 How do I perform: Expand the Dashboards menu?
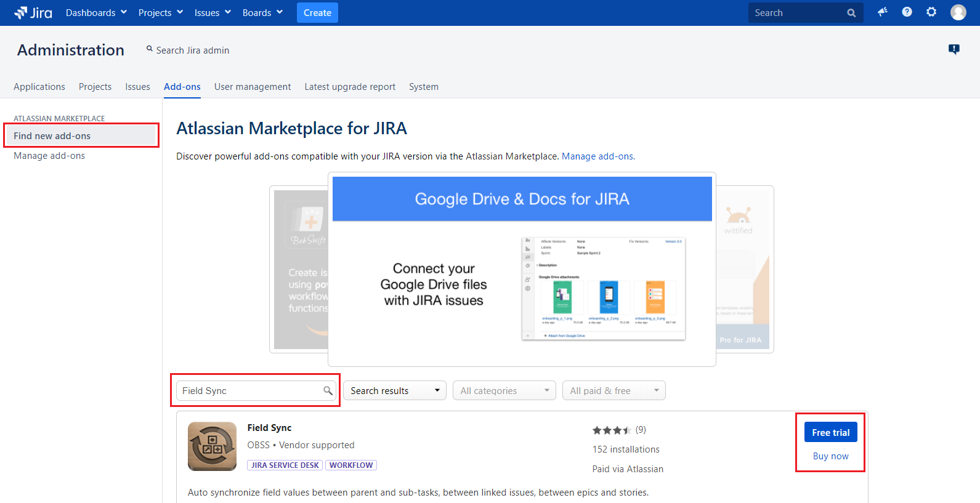[96, 13]
